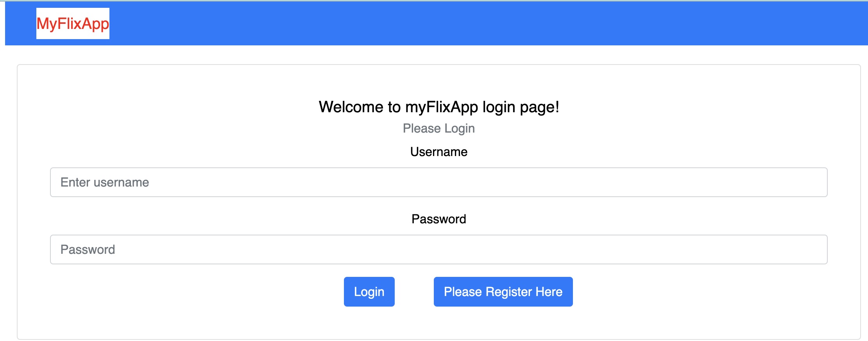
Task: Focus the Password input field
Action: 438,249
